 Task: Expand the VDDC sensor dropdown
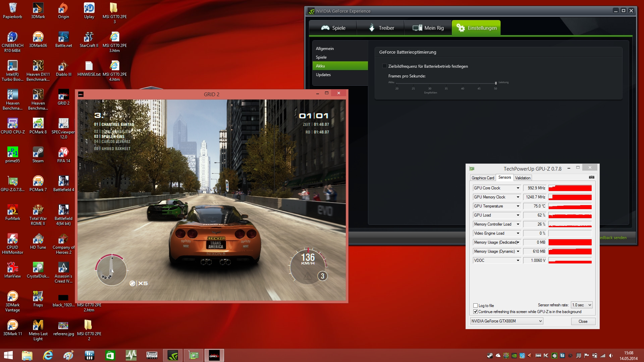[518, 260]
